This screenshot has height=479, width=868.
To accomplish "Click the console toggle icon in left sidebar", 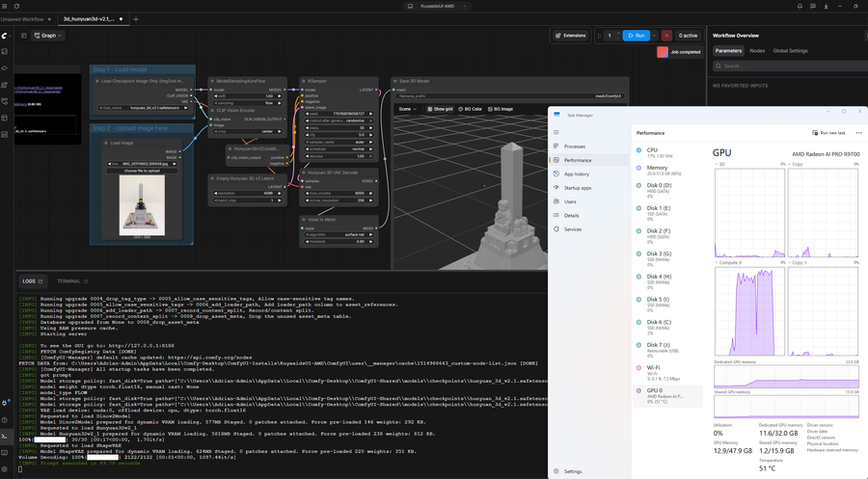I will pos(5,437).
